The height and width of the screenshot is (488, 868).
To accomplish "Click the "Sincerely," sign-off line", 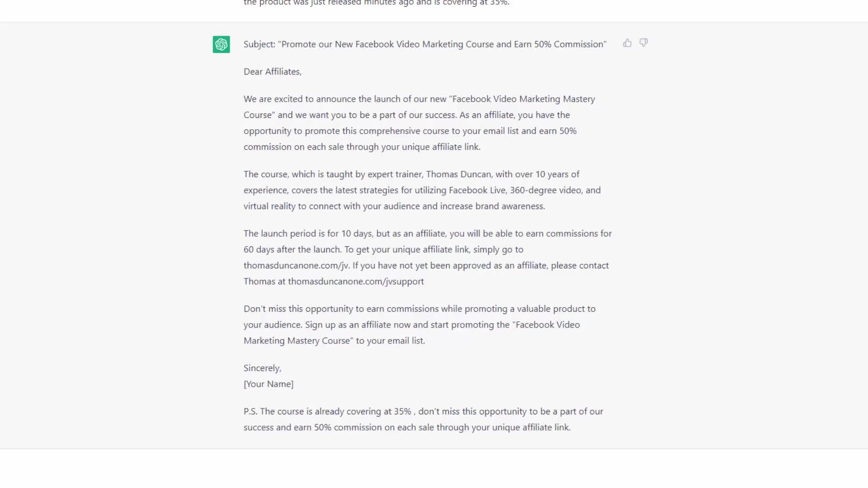I will tap(262, 368).
